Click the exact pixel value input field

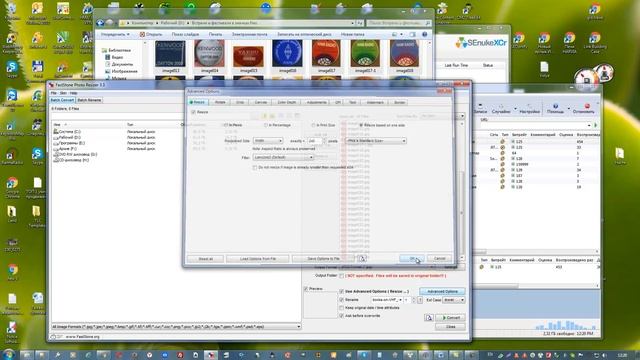315,141
